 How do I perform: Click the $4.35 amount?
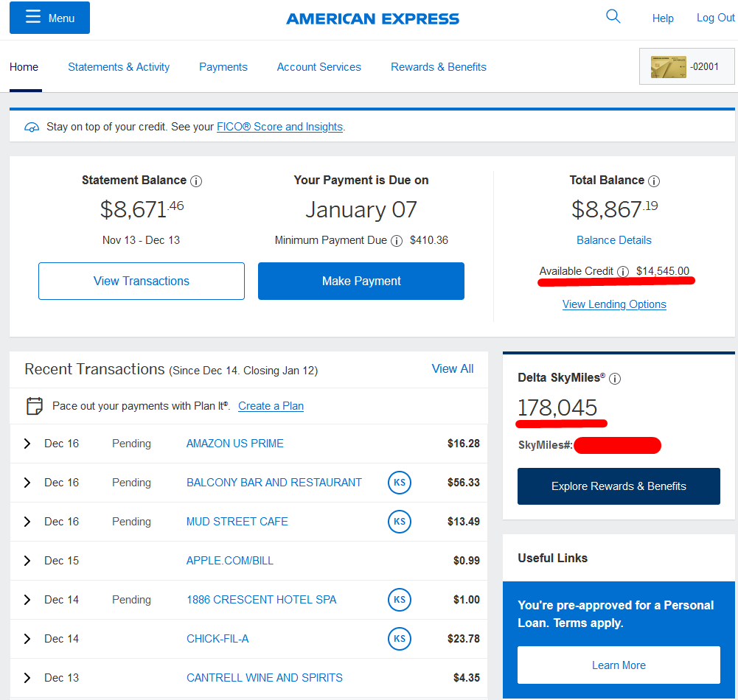pyautogui.click(x=467, y=678)
